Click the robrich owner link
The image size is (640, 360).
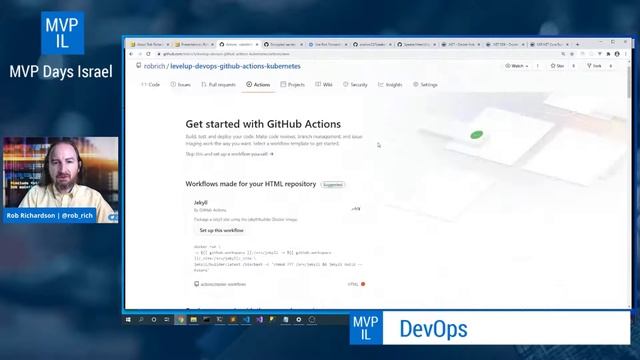[x=154, y=66]
